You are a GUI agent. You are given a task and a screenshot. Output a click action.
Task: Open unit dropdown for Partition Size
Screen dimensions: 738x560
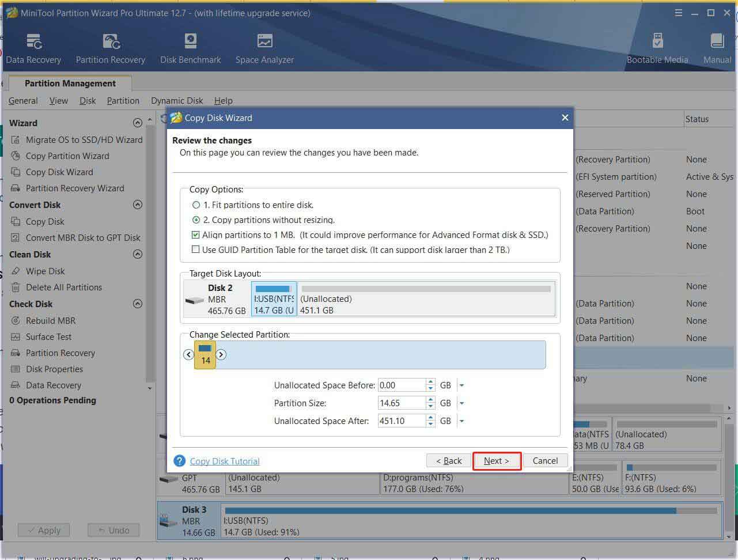point(461,403)
